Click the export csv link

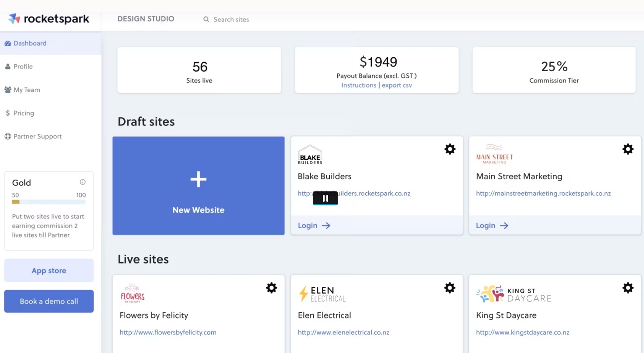(397, 85)
